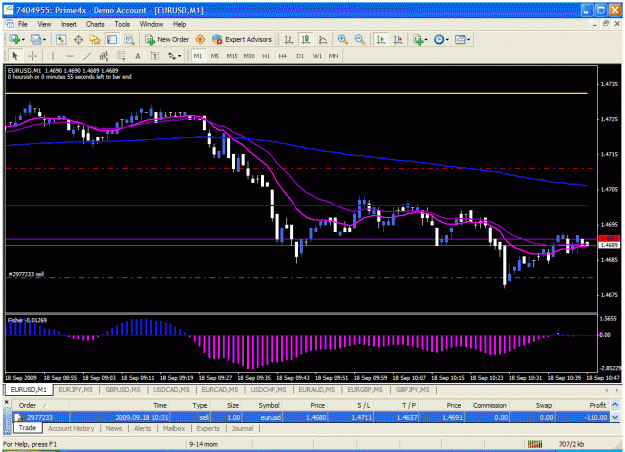Viewport: 625px width, 452px height.
Task: Show the Navigator panel via folder-star icon
Action: point(95,39)
